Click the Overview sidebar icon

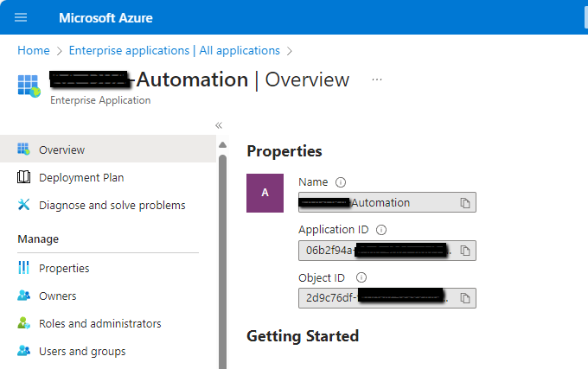point(23,150)
